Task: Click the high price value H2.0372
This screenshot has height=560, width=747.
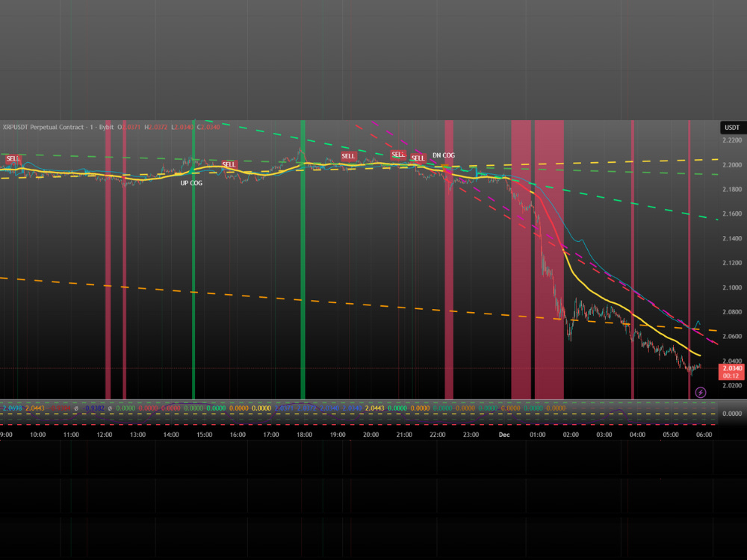Action: pos(156,127)
